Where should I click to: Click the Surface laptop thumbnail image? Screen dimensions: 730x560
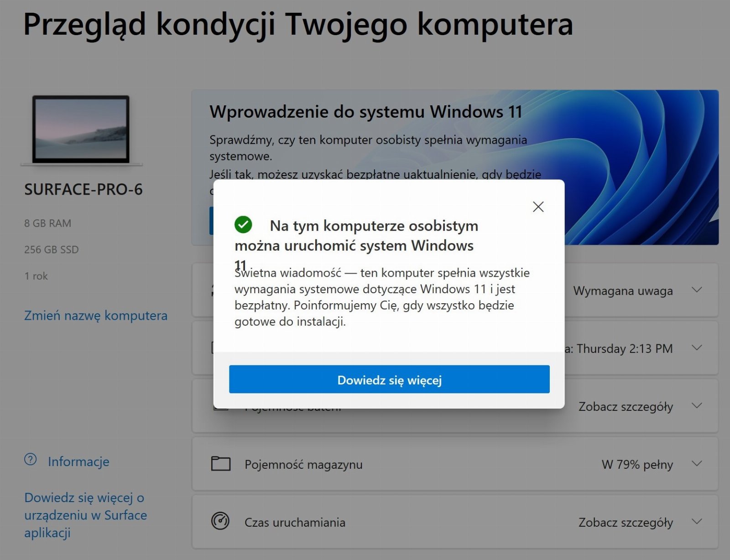81,130
